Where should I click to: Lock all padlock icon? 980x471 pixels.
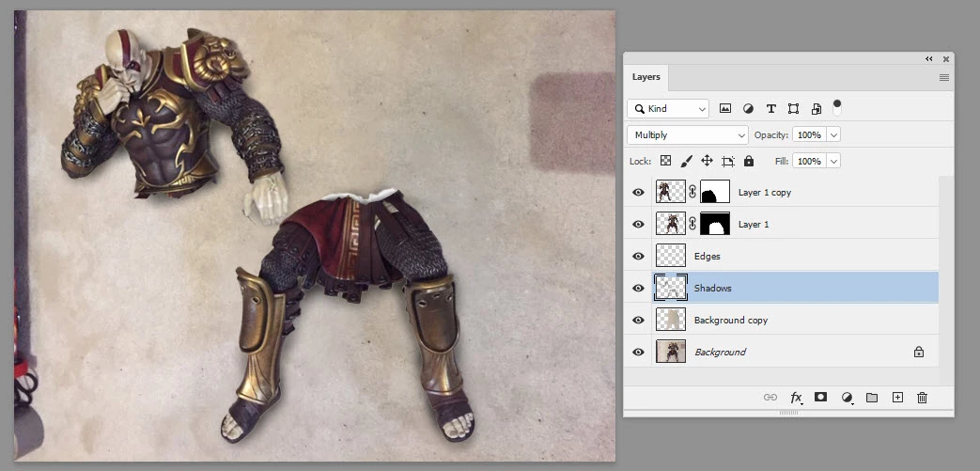click(x=748, y=161)
